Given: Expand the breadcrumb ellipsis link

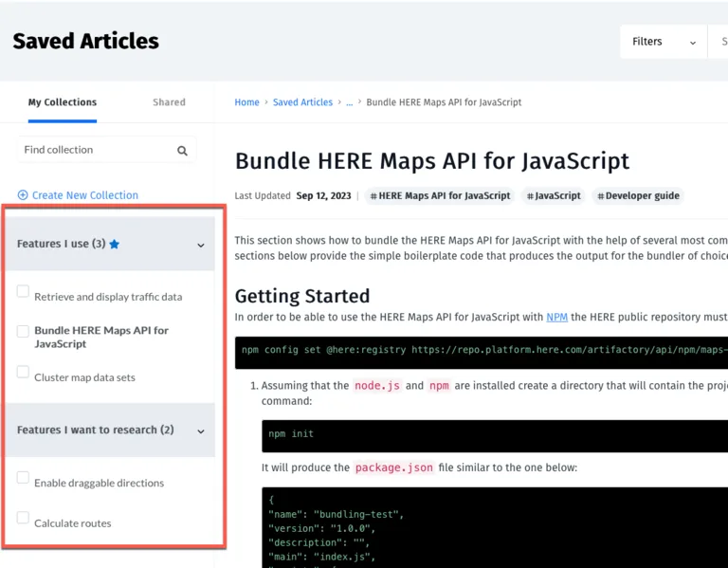Looking at the screenshot, I should tap(349, 102).
